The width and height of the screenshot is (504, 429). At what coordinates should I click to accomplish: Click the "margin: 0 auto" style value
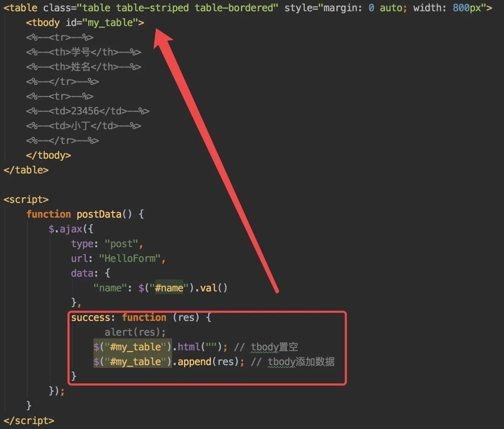[x=362, y=8]
